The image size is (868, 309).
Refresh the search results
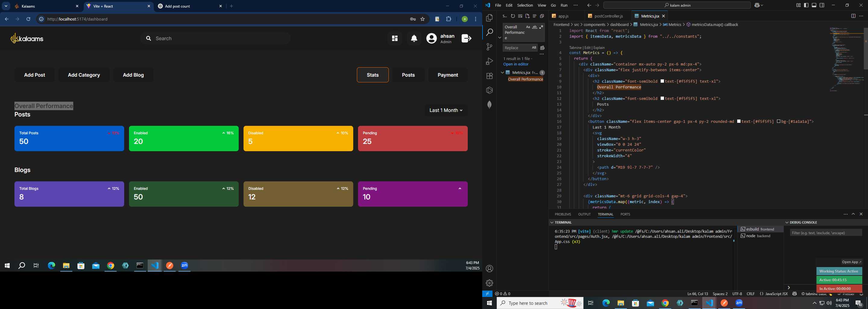point(513,16)
